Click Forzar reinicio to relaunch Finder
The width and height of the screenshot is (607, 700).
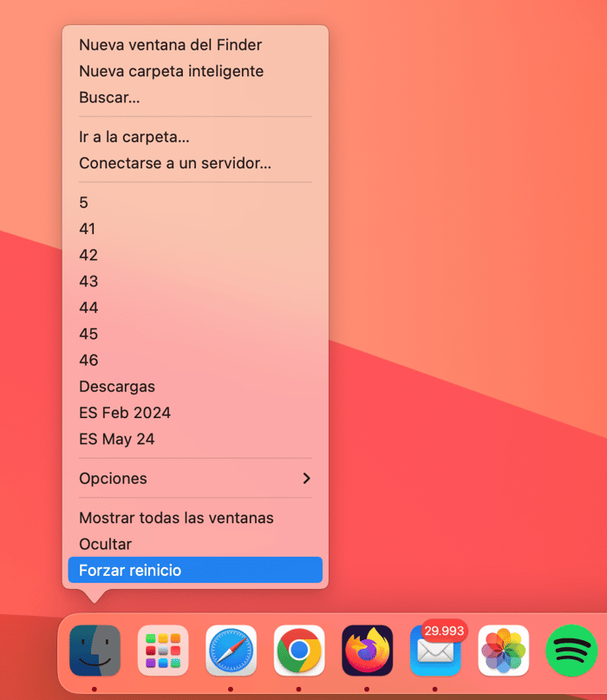click(x=195, y=570)
